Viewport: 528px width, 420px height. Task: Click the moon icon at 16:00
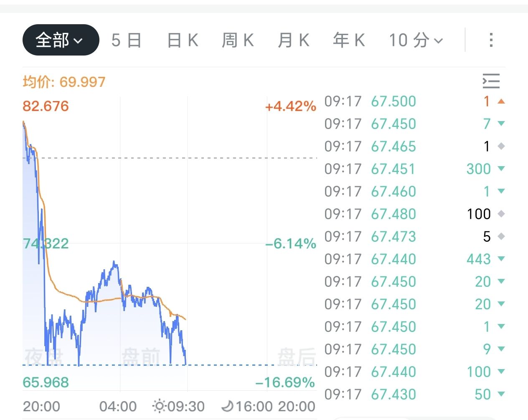[x=228, y=406]
